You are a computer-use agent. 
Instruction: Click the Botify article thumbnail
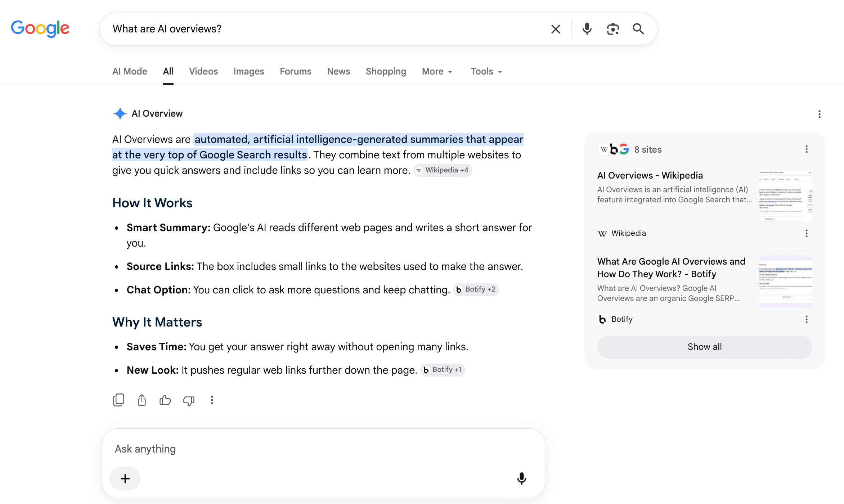[x=786, y=282]
